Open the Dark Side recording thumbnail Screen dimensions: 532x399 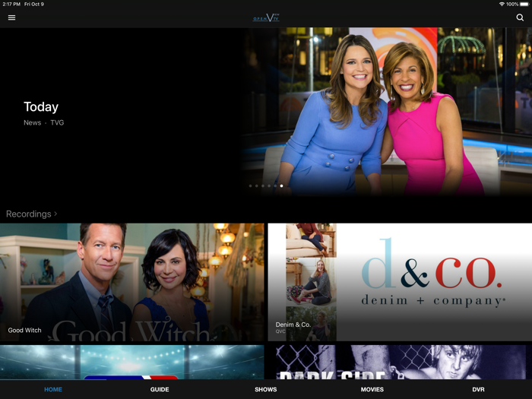pos(400,363)
